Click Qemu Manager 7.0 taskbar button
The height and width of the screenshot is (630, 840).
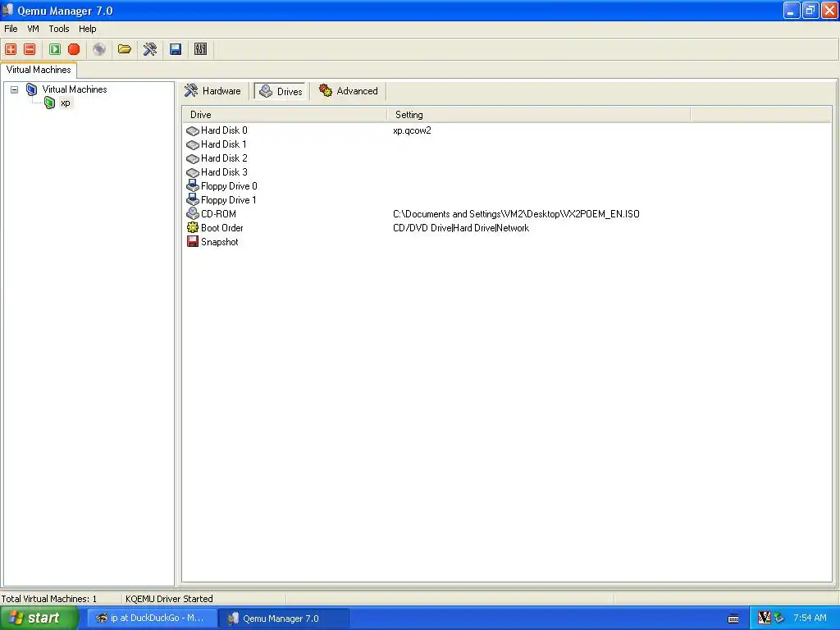284,619
